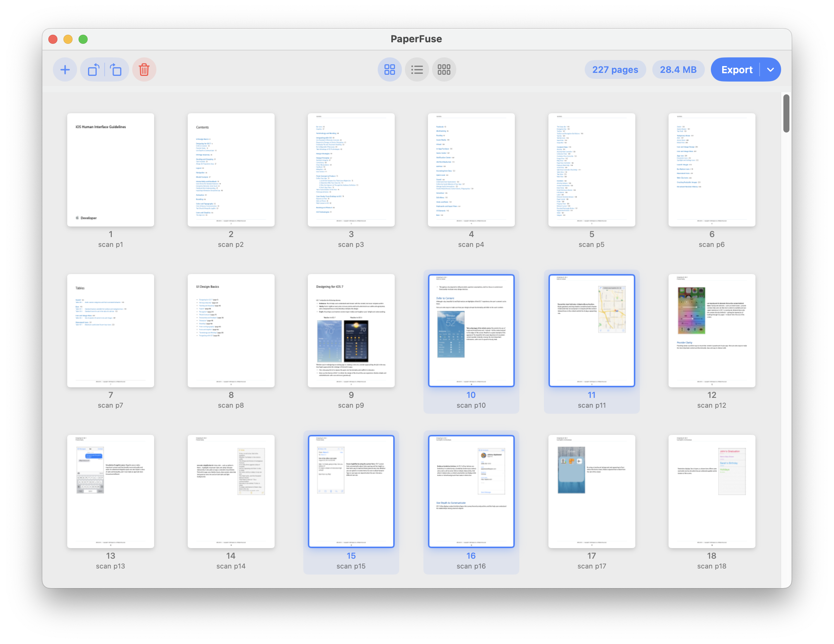Image resolution: width=834 pixels, height=644 pixels.
Task: Add scan p3 to the current selection
Action: click(351, 170)
